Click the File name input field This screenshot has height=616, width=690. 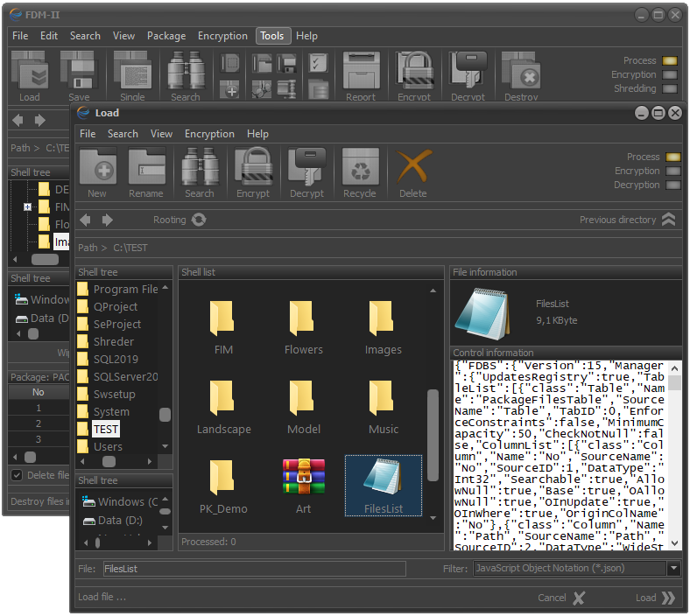[254, 569]
